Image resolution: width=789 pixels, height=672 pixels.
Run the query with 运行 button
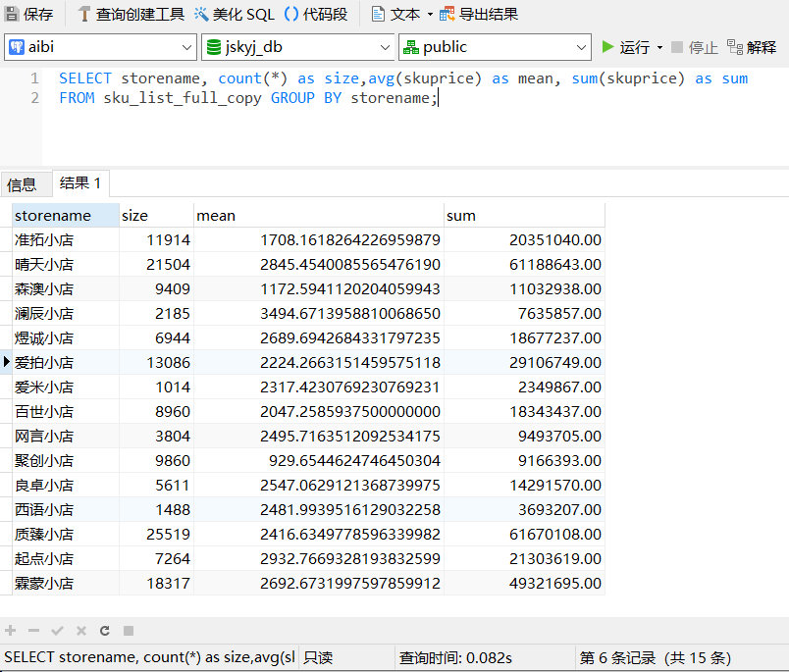(x=626, y=47)
